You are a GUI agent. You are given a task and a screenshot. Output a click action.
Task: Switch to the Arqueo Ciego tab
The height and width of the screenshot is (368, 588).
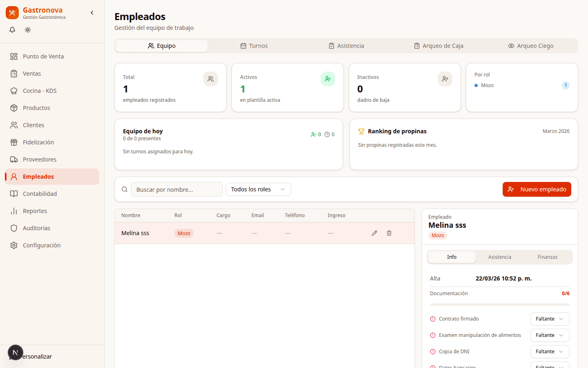[530, 46]
